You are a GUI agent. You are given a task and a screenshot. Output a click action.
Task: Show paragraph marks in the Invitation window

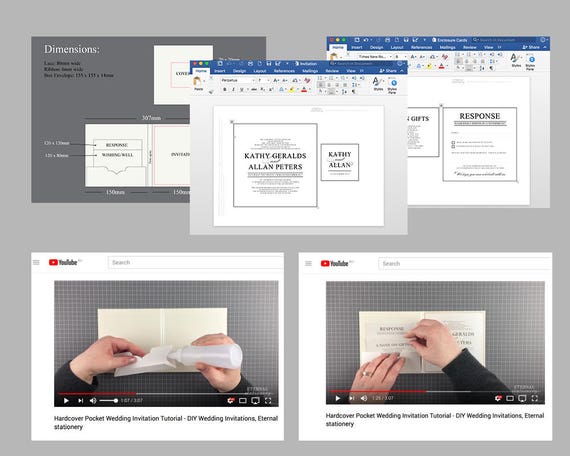pos(354,92)
